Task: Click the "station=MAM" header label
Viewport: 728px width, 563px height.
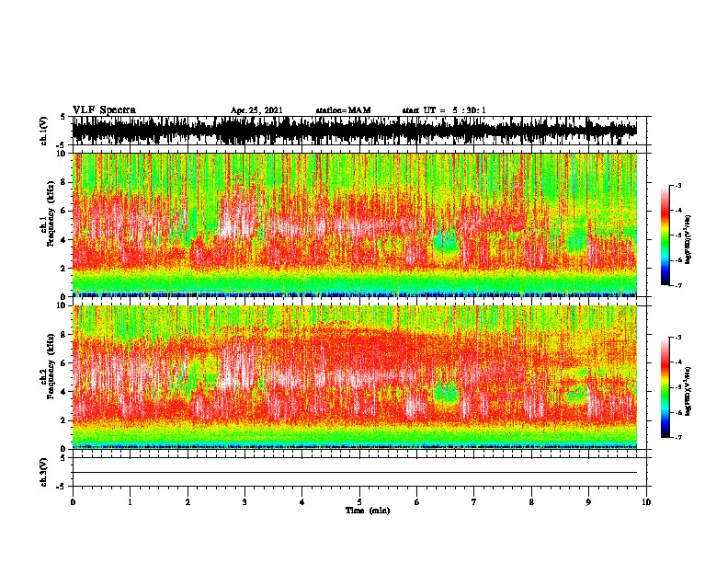Action: click(343, 110)
